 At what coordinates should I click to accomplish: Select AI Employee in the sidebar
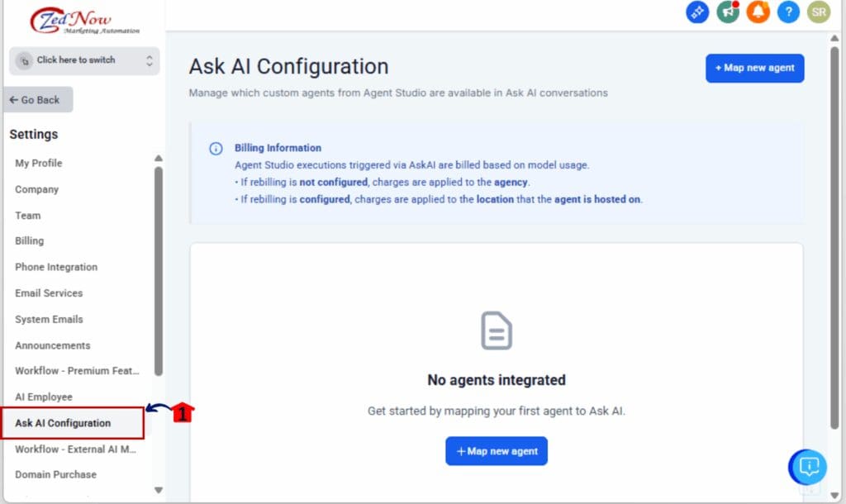[44, 397]
